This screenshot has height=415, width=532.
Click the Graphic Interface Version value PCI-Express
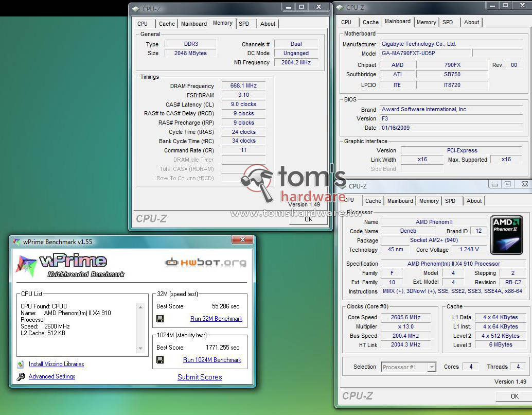(462, 150)
